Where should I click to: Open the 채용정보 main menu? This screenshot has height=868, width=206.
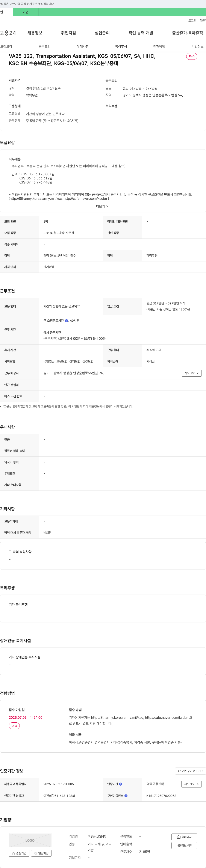click(x=35, y=33)
